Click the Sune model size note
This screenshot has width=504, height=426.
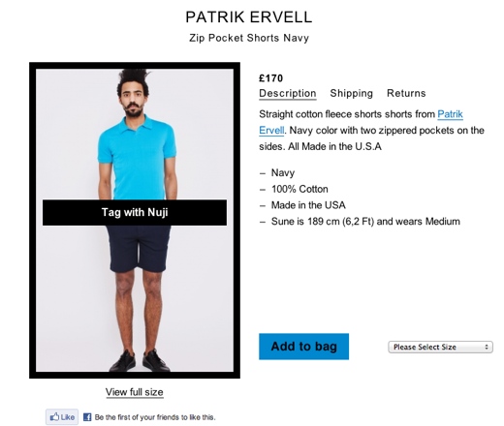365,222
